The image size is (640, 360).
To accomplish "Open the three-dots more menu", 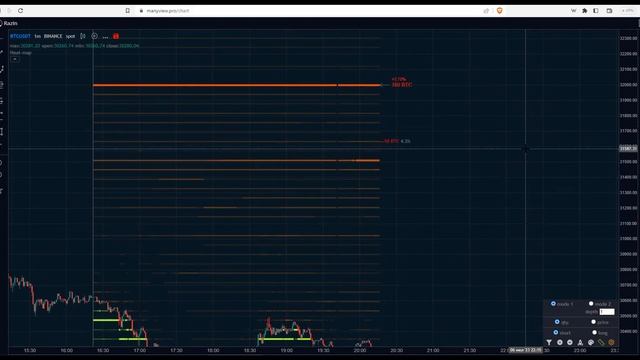I will [105, 36].
